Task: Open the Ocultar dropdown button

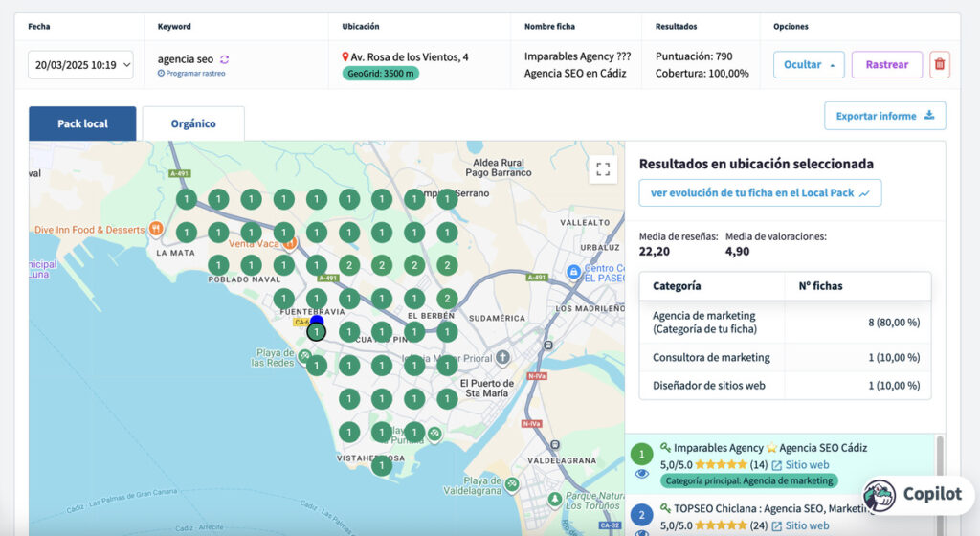Action: (x=809, y=64)
